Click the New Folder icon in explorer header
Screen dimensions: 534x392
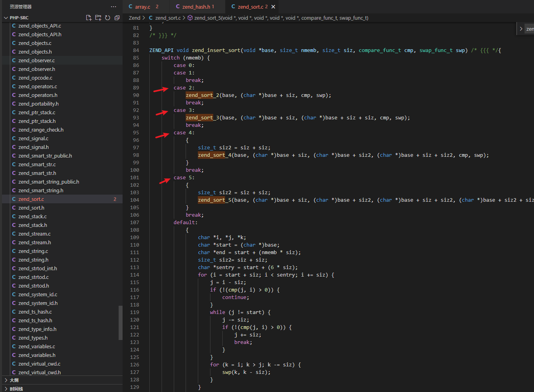98,18
